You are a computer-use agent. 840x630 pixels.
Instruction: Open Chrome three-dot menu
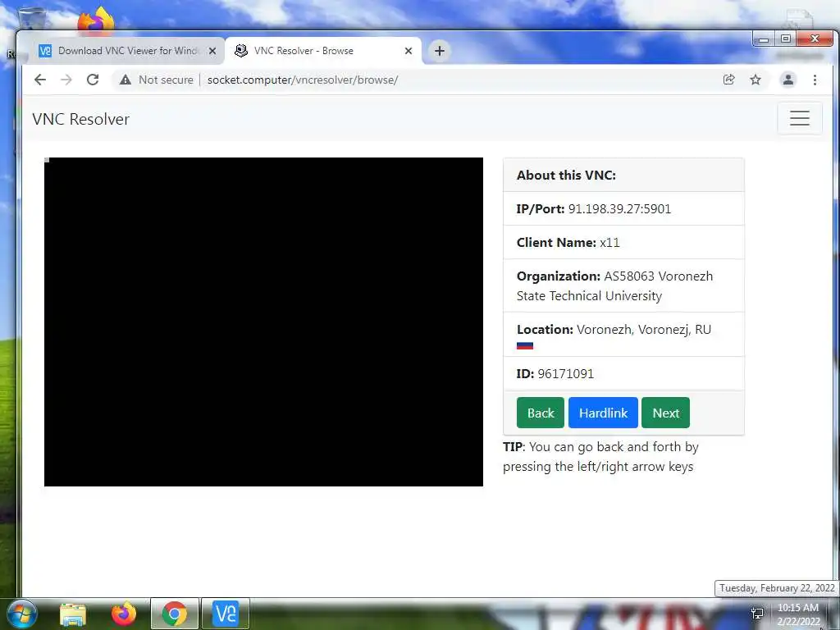click(815, 80)
